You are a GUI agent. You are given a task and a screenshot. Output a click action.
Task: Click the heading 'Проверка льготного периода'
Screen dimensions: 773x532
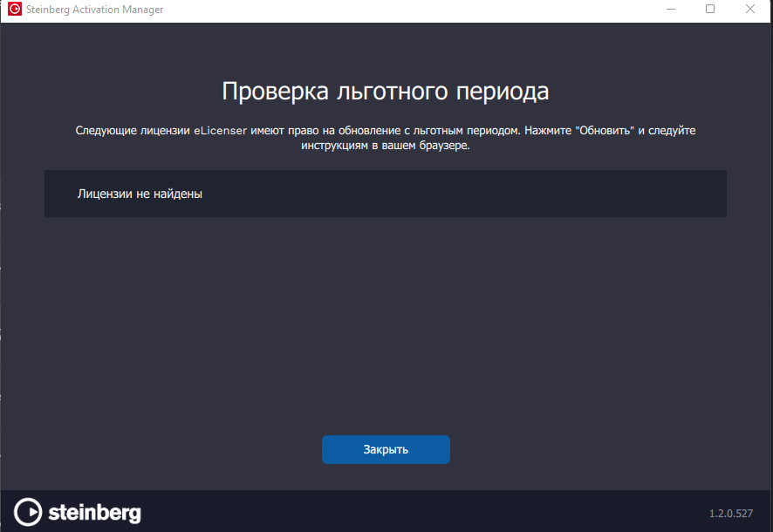[x=386, y=91]
